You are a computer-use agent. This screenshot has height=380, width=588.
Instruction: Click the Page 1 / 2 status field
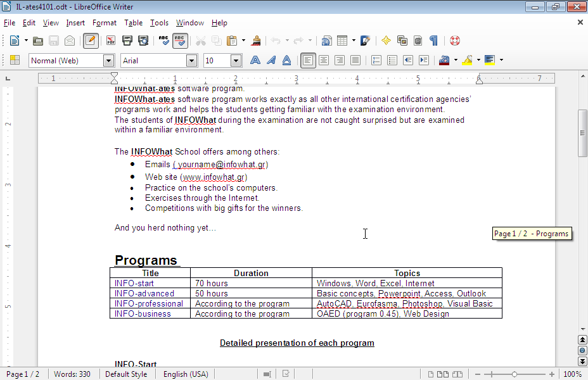[x=23, y=374]
